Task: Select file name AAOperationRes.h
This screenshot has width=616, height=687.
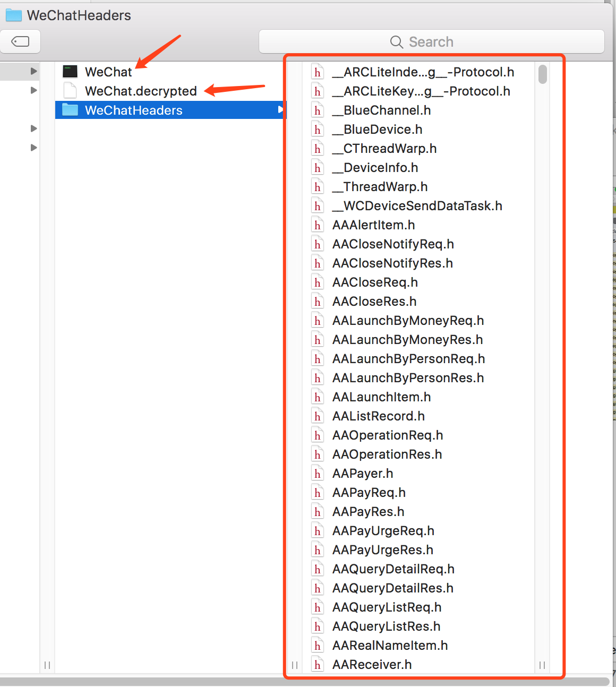Action: 387,454
